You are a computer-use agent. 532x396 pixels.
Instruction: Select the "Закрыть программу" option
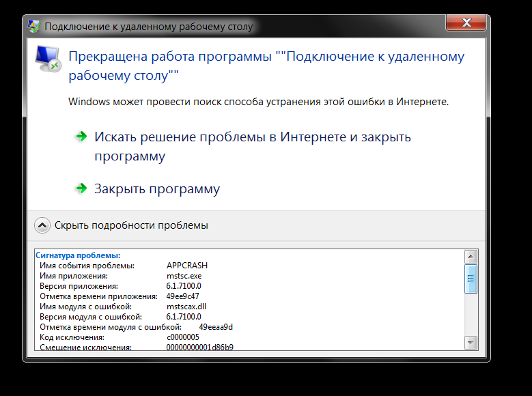coord(157,189)
